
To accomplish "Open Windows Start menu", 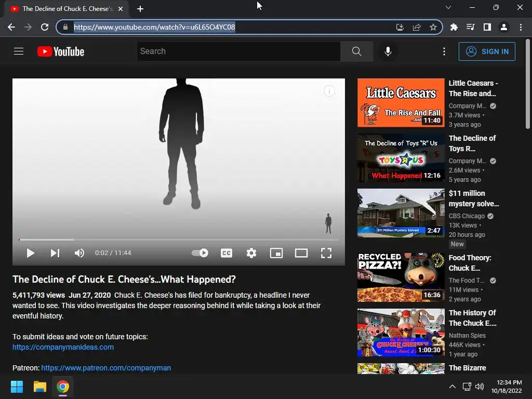I will pyautogui.click(x=17, y=387).
